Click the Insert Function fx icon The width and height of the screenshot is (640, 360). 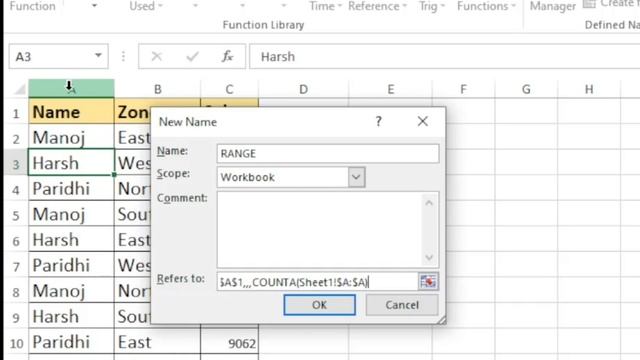227,56
